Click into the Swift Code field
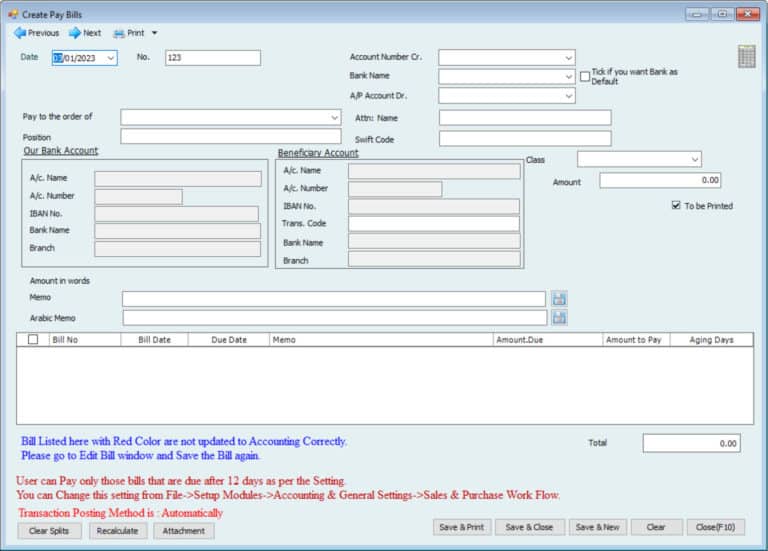Image resolution: width=768 pixels, height=551 pixels. [524, 139]
